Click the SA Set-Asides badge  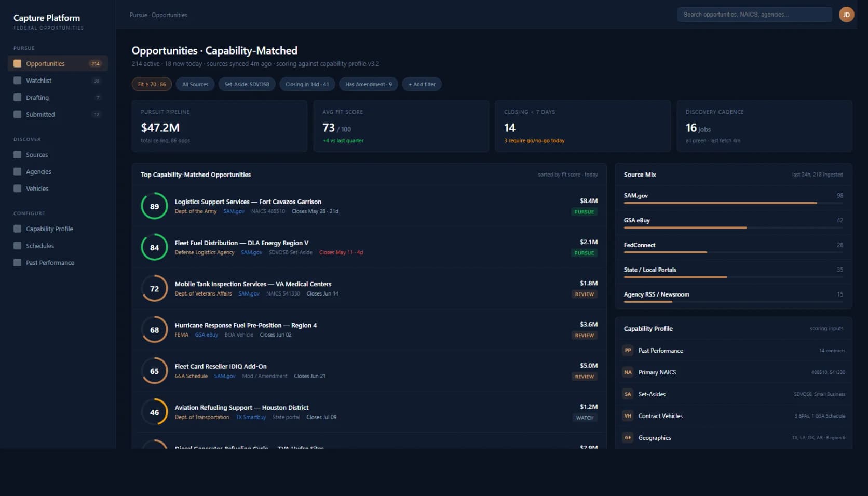[628, 394]
